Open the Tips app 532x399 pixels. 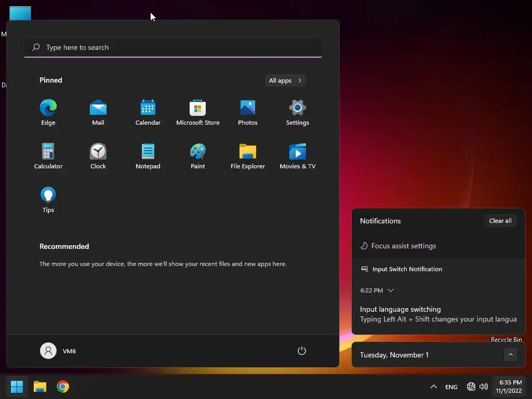(48, 199)
